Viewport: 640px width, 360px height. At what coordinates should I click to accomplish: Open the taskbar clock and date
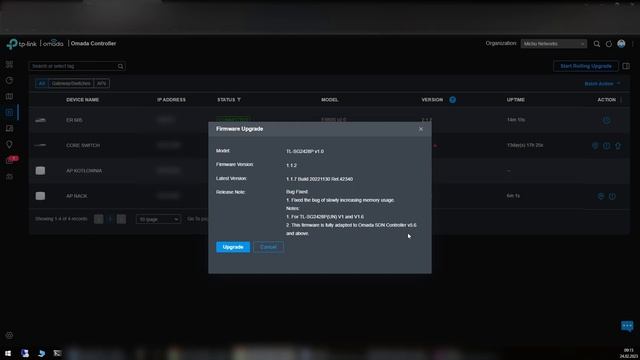tap(629, 353)
